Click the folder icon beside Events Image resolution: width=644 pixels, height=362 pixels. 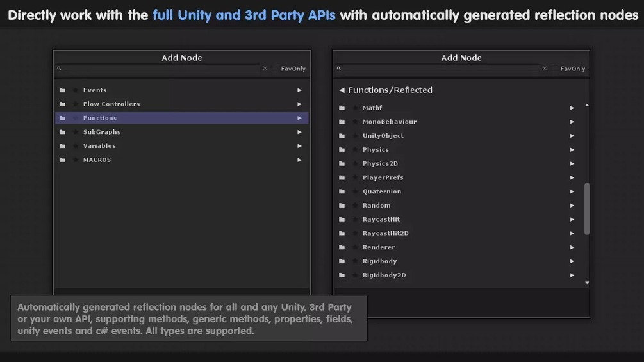coord(62,90)
